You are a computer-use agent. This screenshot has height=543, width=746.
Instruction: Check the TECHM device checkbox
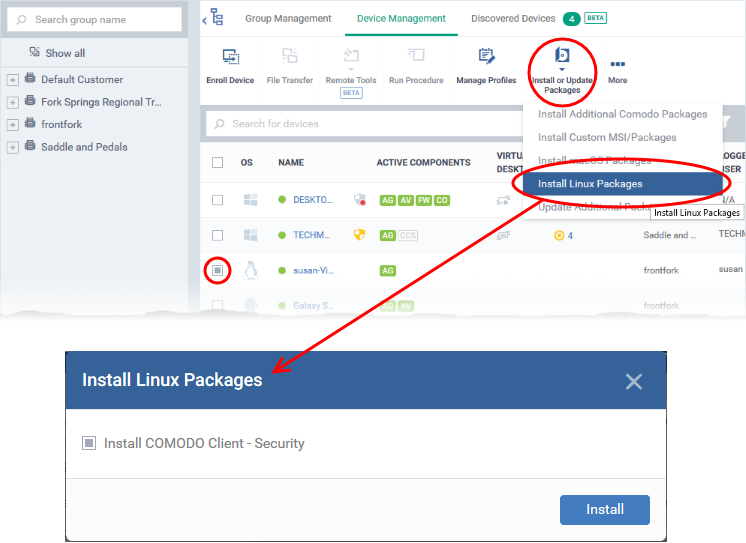coord(217,235)
